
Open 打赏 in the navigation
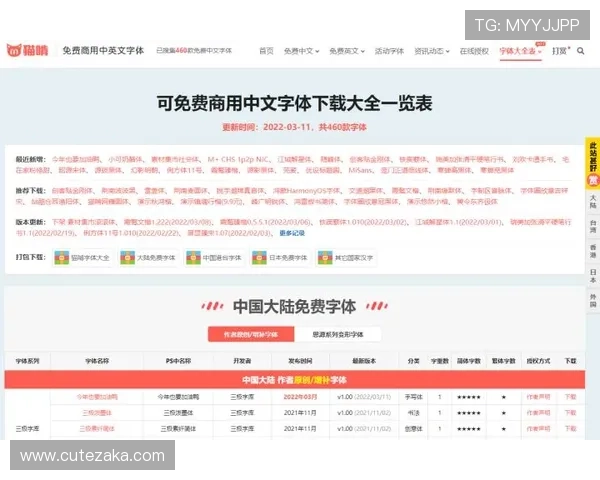(559, 51)
